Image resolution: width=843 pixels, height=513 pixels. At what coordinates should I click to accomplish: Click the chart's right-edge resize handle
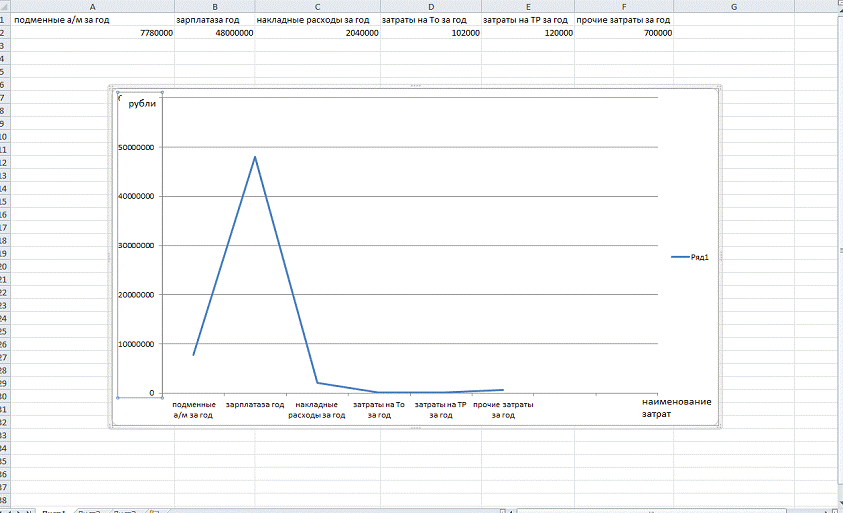(721, 258)
